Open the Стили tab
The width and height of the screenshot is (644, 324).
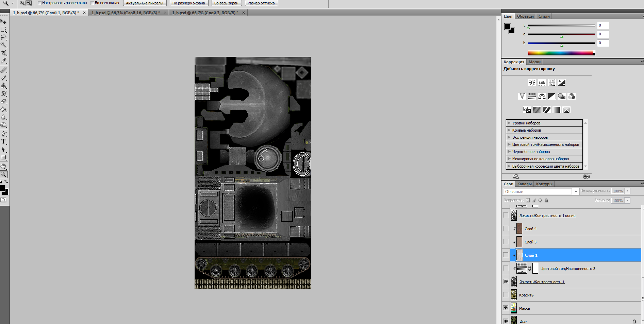[544, 16]
